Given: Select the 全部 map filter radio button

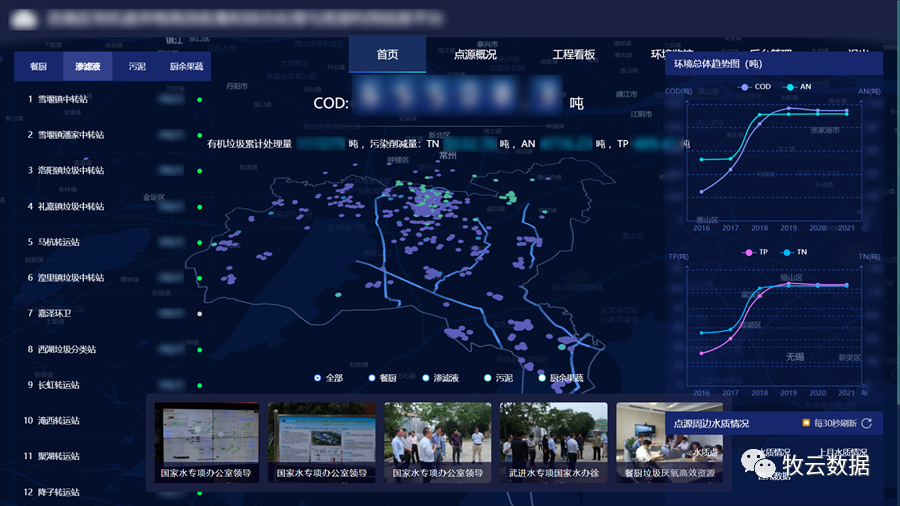Looking at the screenshot, I should [318, 378].
